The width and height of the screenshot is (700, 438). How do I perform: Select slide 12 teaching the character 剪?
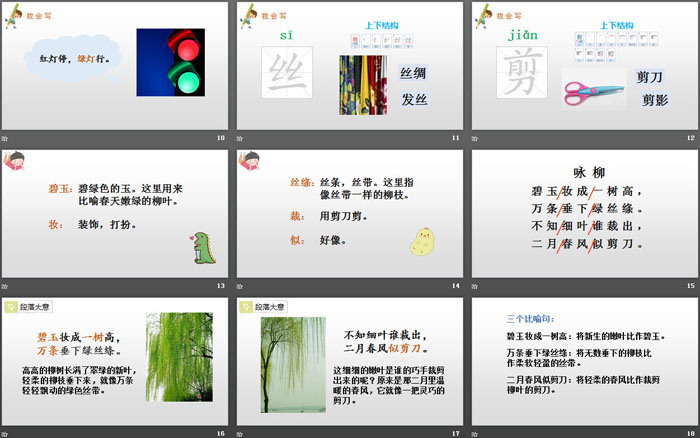pos(585,66)
